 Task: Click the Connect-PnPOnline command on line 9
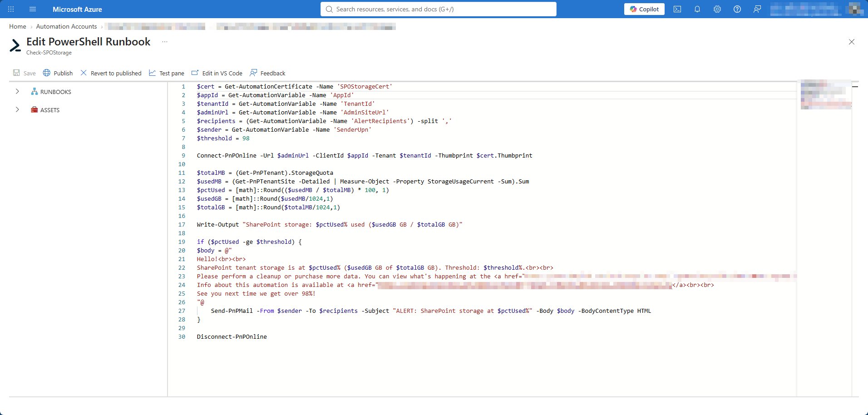point(227,156)
